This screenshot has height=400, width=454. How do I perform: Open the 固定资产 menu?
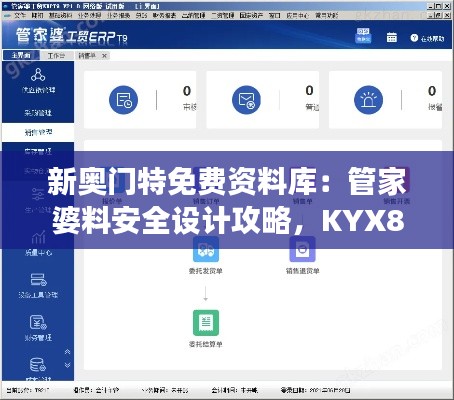(251, 15)
